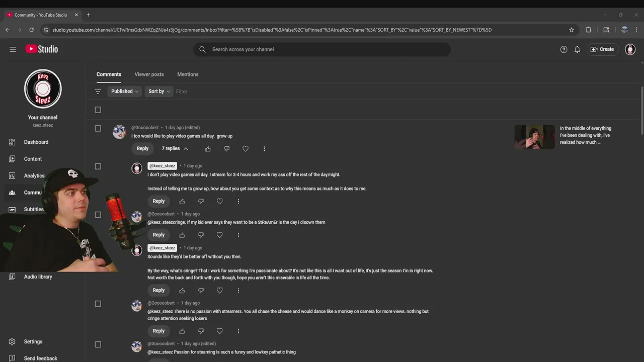This screenshot has height=362, width=644.
Task: Collapse the 7 replies thread
Action: (x=175, y=149)
